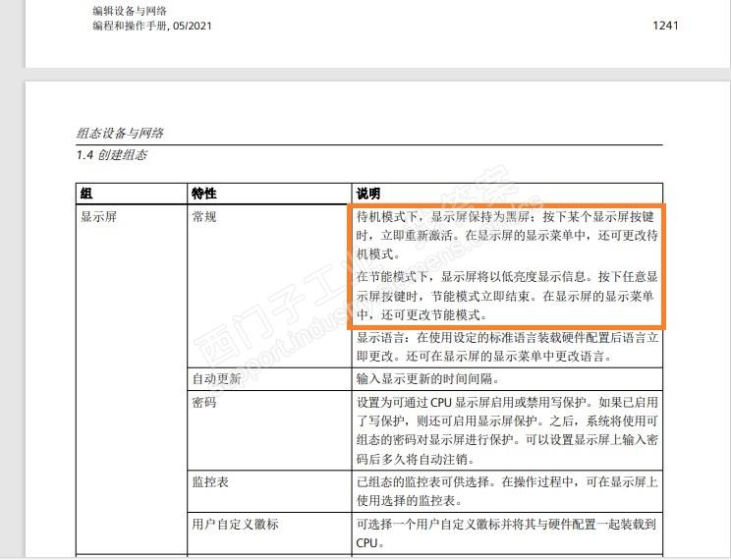Viewport: 731px width, 560px height.
Task: Click description starting '可选择一个用户自定义徽标'
Action: click(506, 533)
